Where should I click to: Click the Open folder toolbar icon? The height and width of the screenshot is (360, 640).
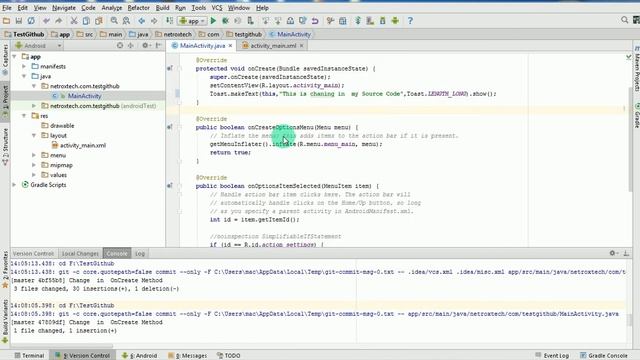point(6,21)
